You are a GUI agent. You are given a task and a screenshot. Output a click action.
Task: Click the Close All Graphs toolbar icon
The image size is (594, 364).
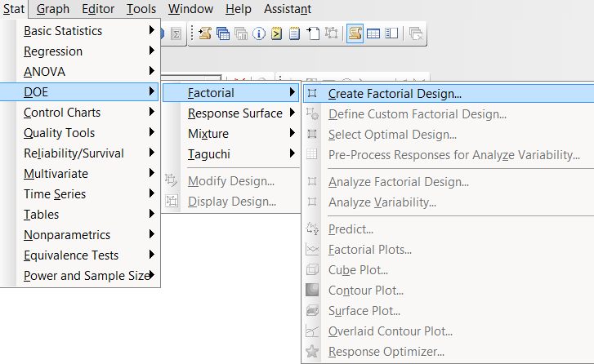[416, 33]
